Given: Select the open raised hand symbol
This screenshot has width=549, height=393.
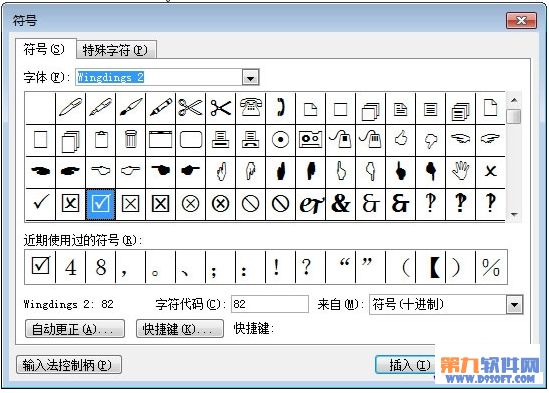Looking at the screenshot, I should pos(460,172).
